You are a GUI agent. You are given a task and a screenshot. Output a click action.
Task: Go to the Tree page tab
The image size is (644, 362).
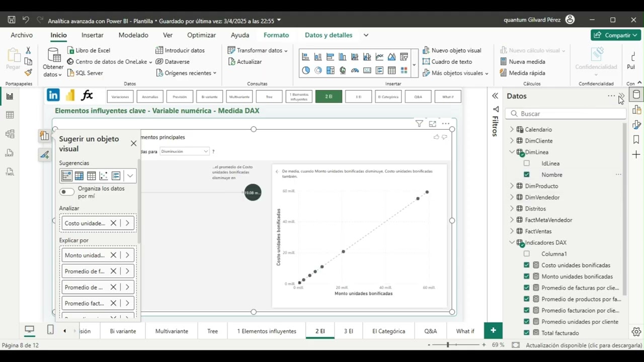(x=212, y=331)
